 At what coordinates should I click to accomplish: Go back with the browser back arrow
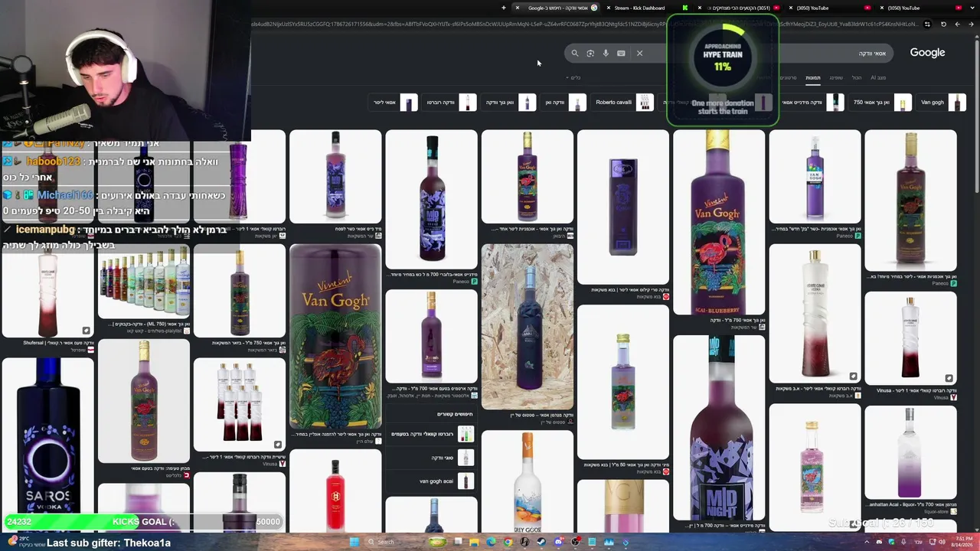tap(971, 24)
